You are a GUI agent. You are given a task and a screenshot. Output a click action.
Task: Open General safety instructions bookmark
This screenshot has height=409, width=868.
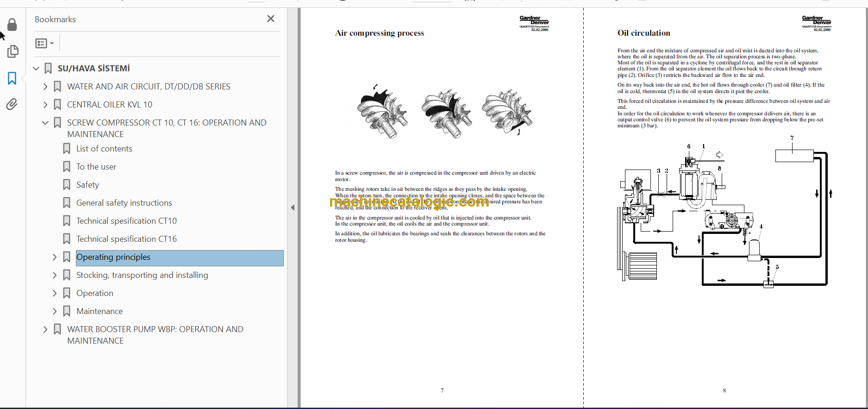coord(124,203)
